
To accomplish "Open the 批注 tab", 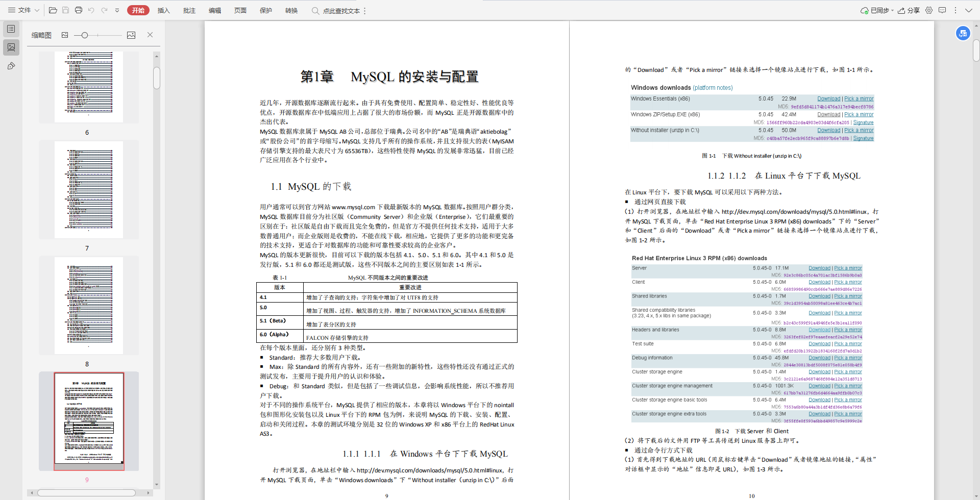I will coord(189,10).
